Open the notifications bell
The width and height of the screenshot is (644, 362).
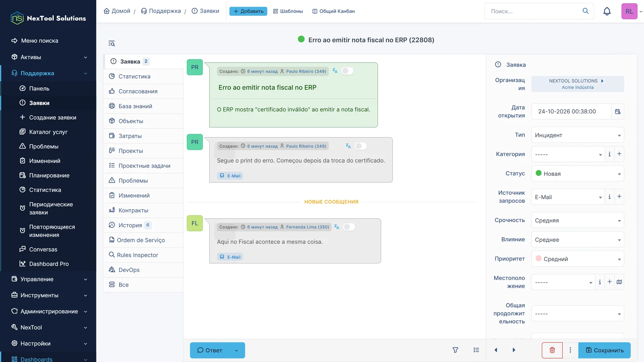coord(607,11)
